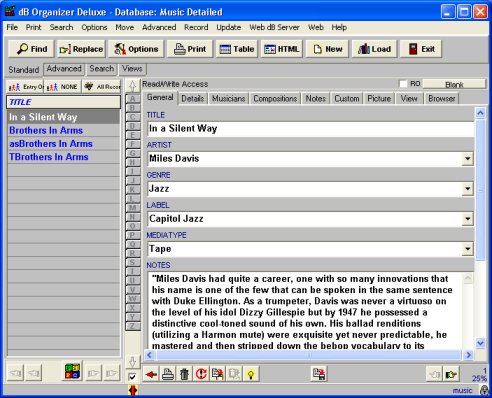Open the Browser tab
This screenshot has height=398, width=492.
pos(442,99)
